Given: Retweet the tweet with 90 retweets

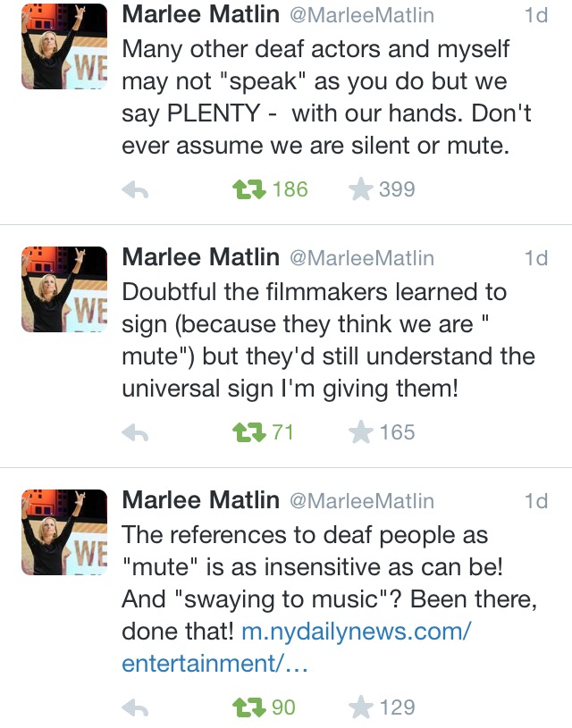Looking at the screenshot, I should [x=249, y=707].
